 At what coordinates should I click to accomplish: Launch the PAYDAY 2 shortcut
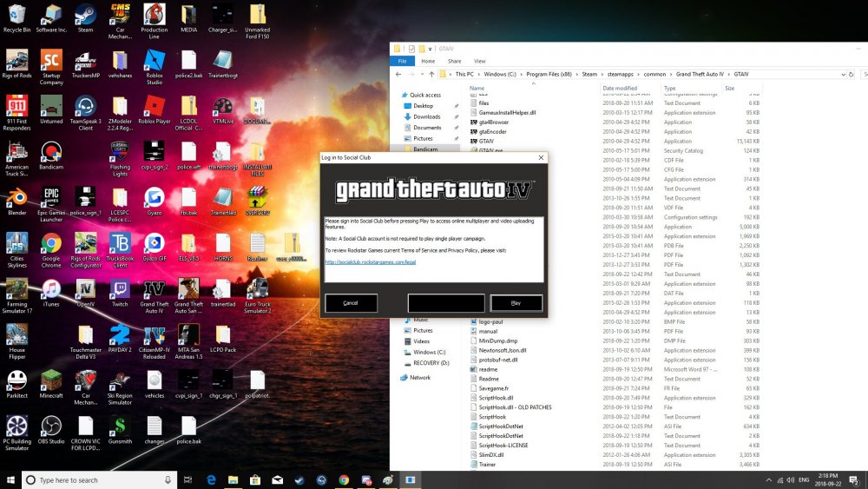click(120, 339)
